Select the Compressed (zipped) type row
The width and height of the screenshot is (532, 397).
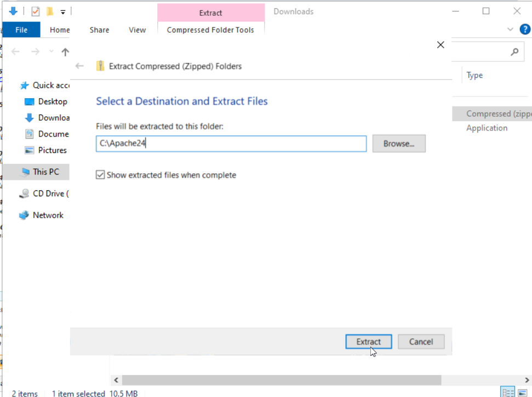[492, 114]
